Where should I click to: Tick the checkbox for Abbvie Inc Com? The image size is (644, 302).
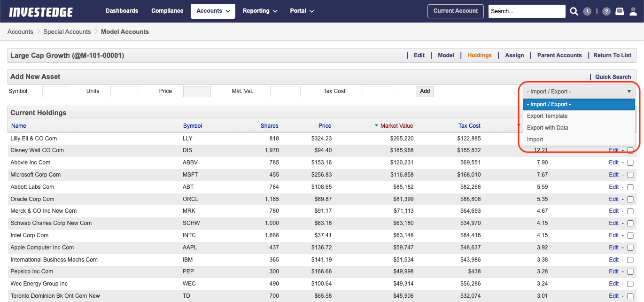pos(630,163)
